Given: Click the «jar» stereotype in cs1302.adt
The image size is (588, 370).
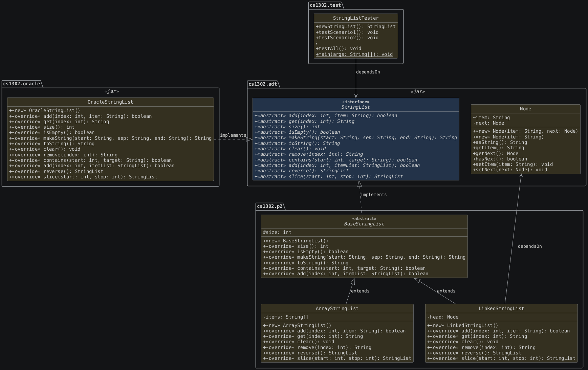Looking at the screenshot, I should pos(417,92).
